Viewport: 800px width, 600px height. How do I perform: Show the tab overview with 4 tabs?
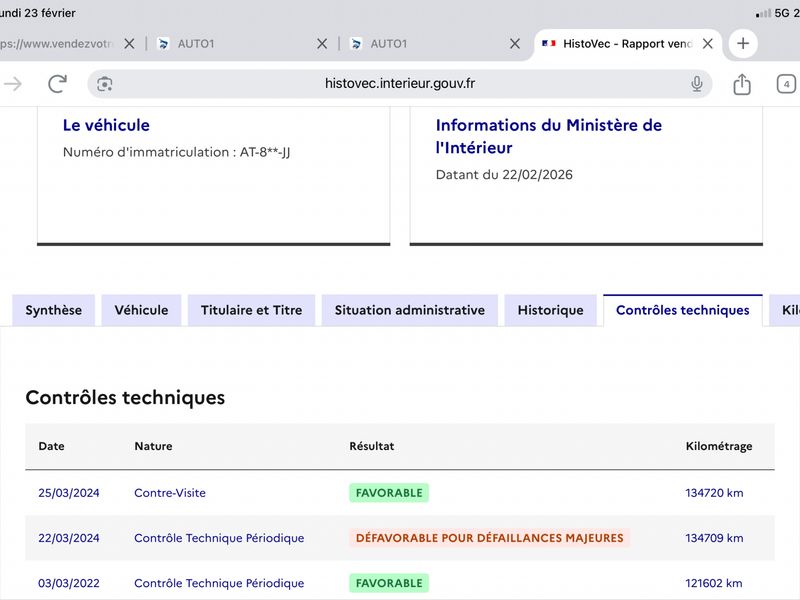787,84
